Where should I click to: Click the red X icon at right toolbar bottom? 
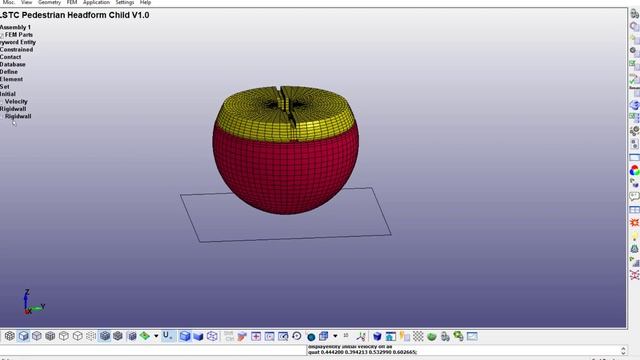pos(634,275)
